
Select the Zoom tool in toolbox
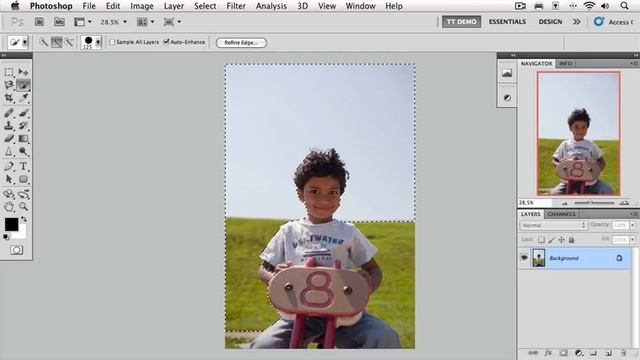(x=23, y=207)
